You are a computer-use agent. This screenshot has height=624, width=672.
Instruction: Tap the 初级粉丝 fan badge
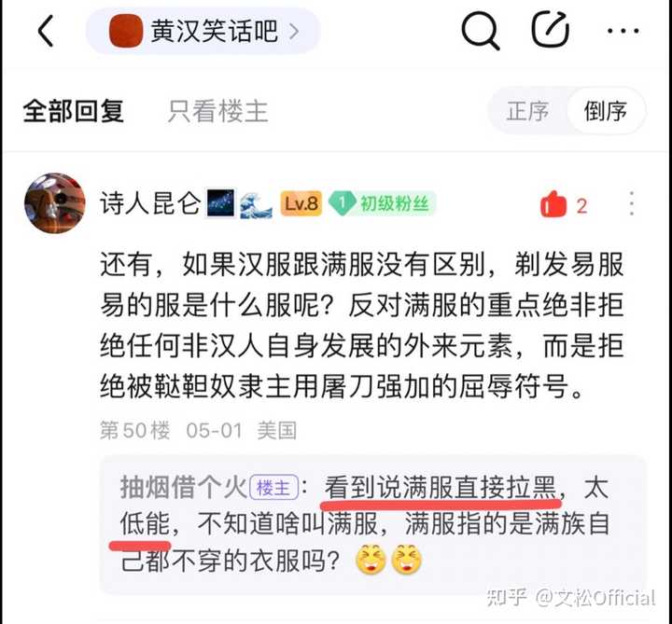(x=383, y=203)
